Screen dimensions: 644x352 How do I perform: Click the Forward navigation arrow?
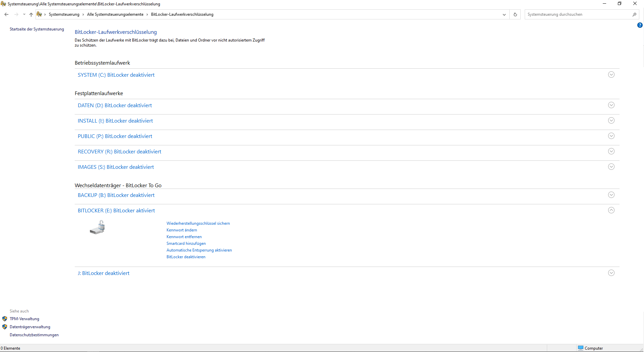(x=16, y=14)
